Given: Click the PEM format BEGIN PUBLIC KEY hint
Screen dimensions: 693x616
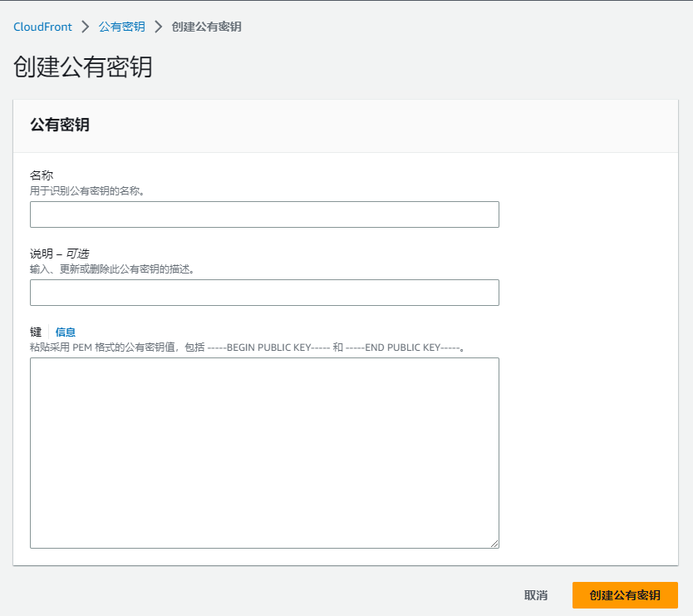Looking at the screenshot, I should point(248,347).
